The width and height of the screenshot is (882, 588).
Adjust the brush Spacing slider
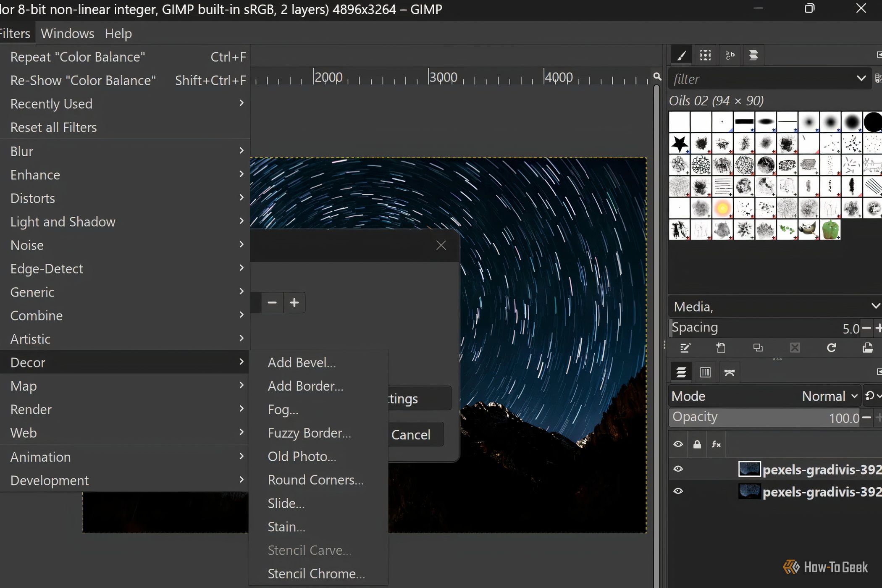coord(764,328)
